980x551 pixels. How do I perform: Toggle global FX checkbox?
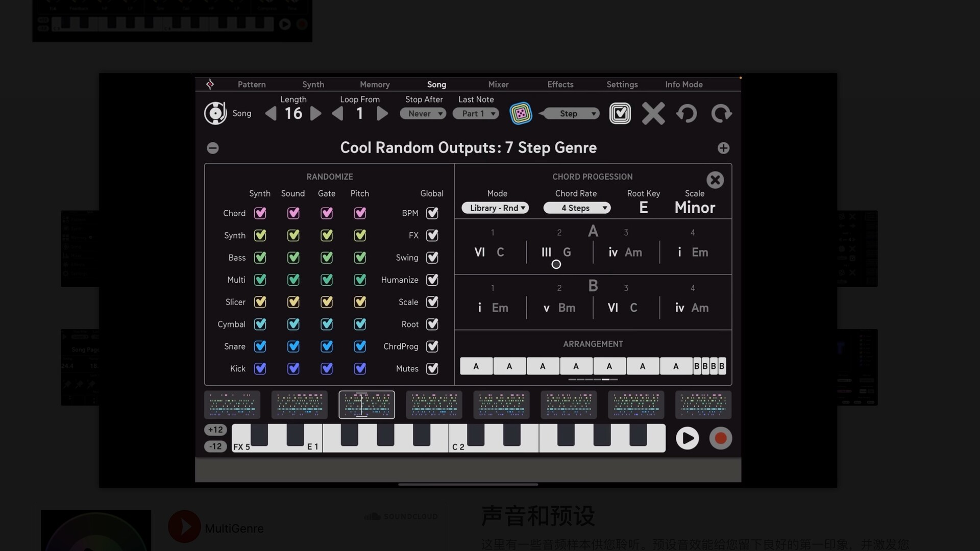point(432,235)
